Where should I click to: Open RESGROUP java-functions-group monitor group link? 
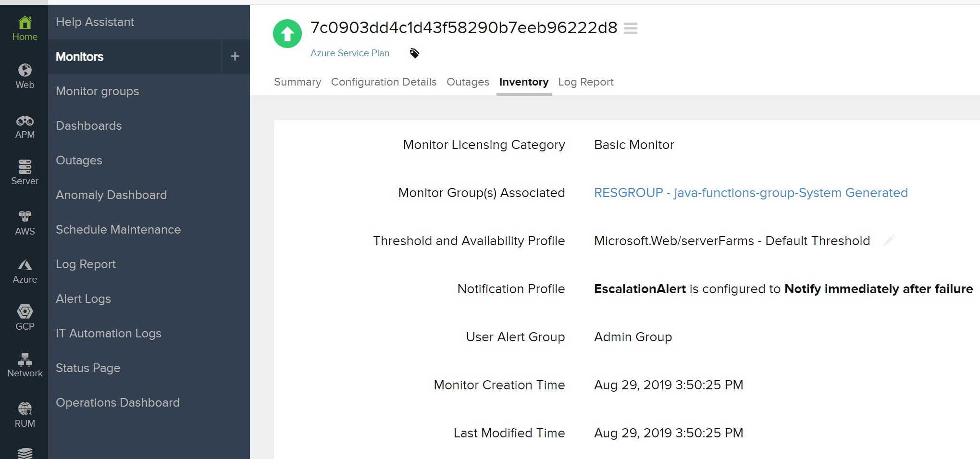751,193
